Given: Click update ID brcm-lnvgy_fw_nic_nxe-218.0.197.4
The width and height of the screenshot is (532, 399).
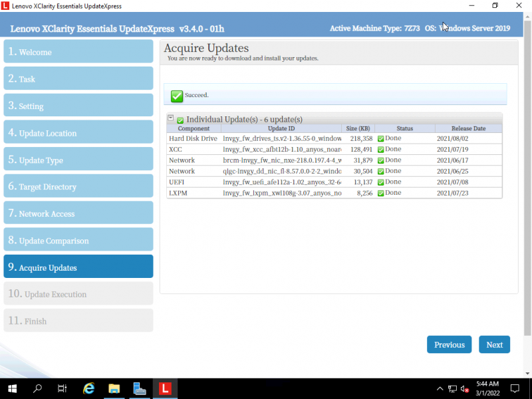Looking at the screenshot, I should (x=282, y=160).
